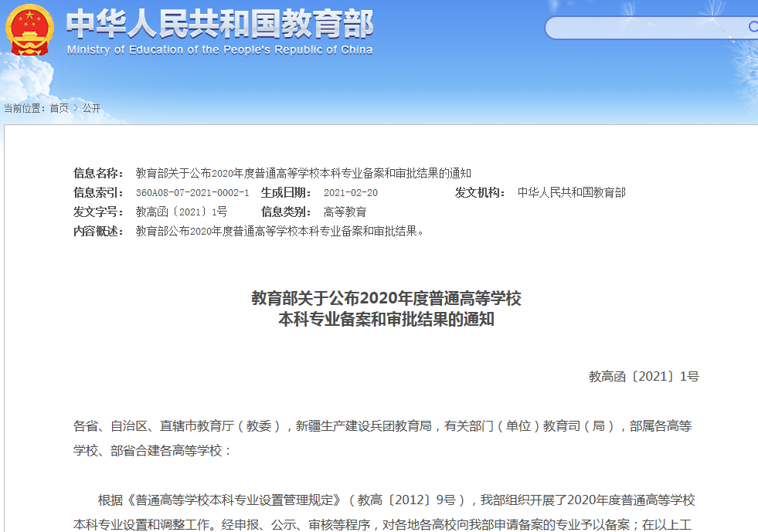The height and width of the screenshot is (532, 758).
Task: Select the 信息名称 field label
Action: point(98,173)
